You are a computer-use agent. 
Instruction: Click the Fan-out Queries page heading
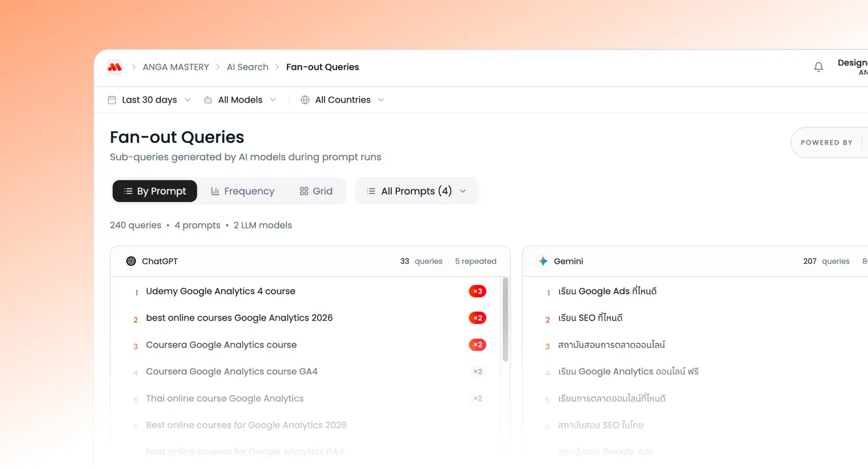[177, 137]
